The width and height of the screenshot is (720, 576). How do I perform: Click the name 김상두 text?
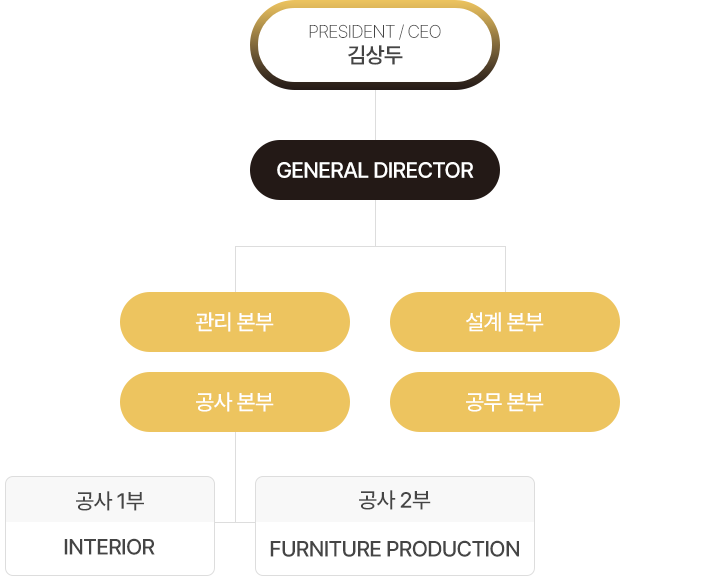[375, 55]
